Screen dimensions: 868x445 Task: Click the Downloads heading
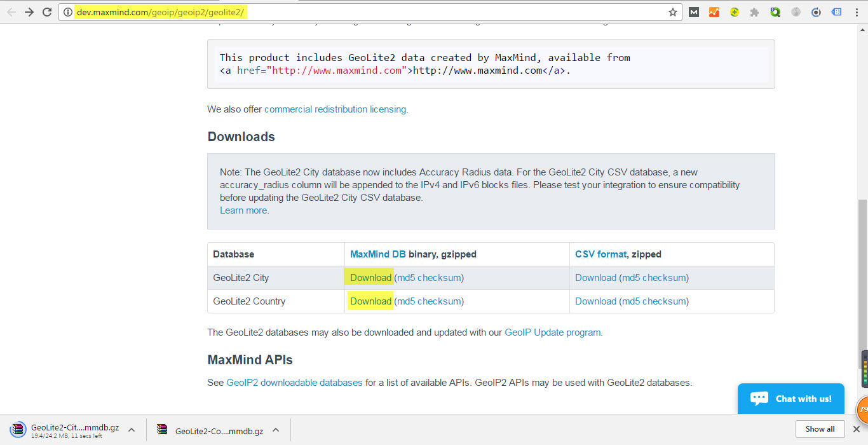(x=241, y=137)
